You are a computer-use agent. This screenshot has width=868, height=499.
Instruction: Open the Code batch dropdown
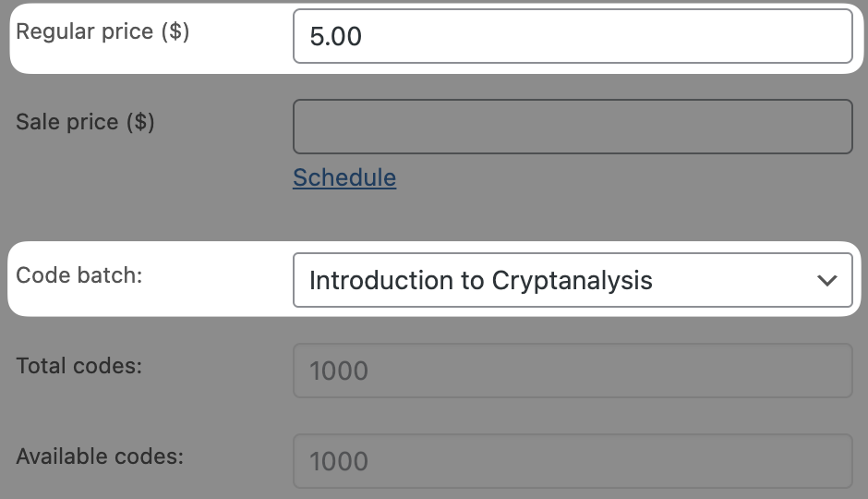(x=573, y=280)
